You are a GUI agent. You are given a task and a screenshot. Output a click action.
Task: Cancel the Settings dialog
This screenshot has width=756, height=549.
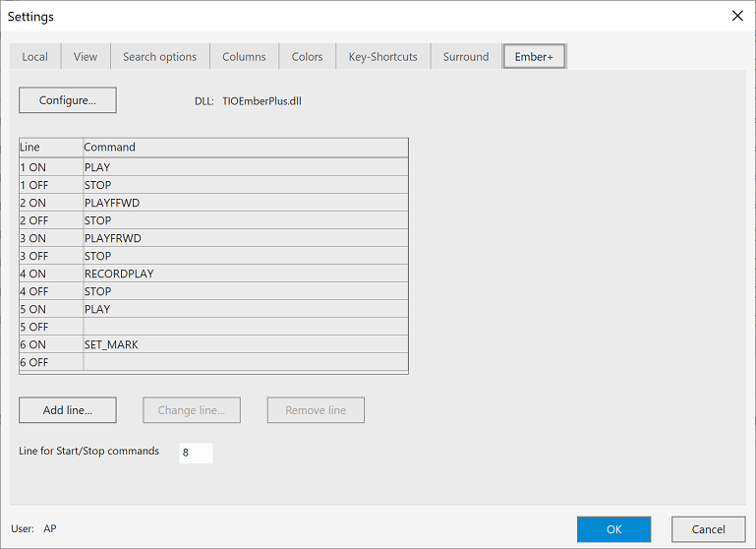click(708, 529)
